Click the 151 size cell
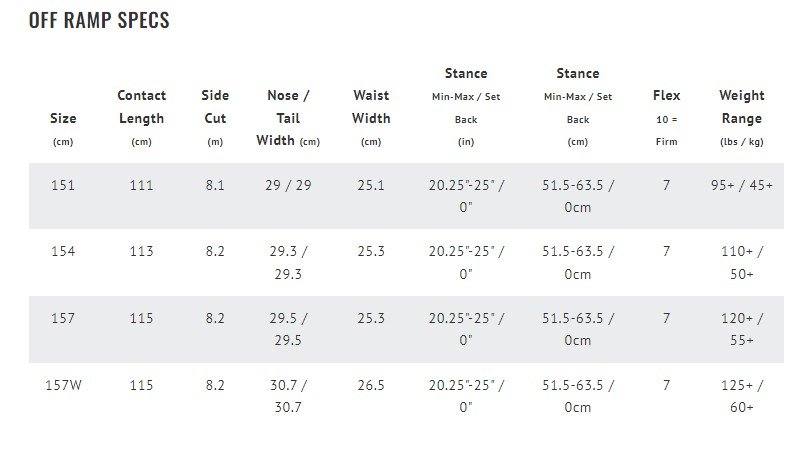Viewport: 800px width, 450px height. point(63,185)
